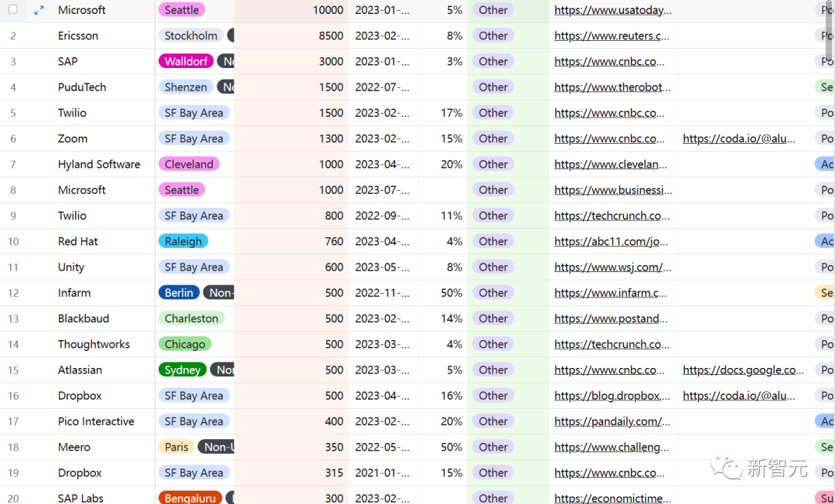Image resolution: width=835 pixels, height=504 pixels.
Task: Select the 1300 count in Zoom row
Action: click(291, 139)
